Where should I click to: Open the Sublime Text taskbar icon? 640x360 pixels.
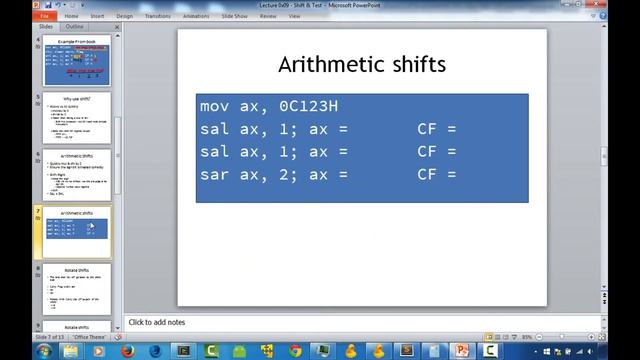[407, 351]
